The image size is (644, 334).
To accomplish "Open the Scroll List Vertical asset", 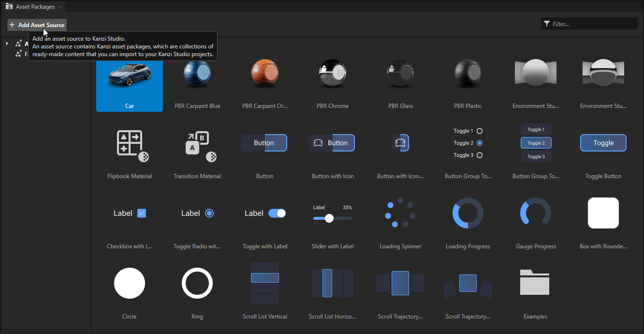I will click(265, 283).
